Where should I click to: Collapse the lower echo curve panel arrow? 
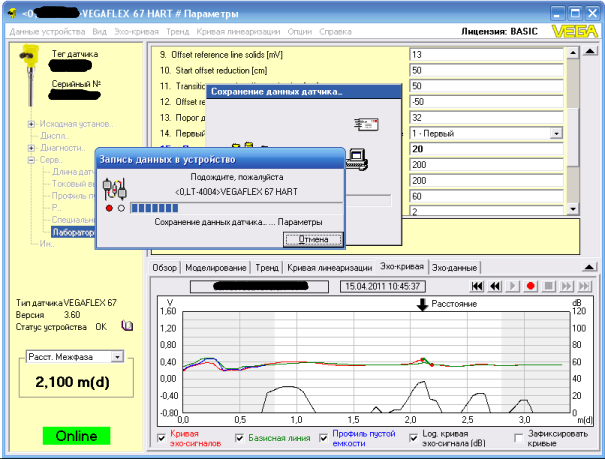tap(590, 267)
